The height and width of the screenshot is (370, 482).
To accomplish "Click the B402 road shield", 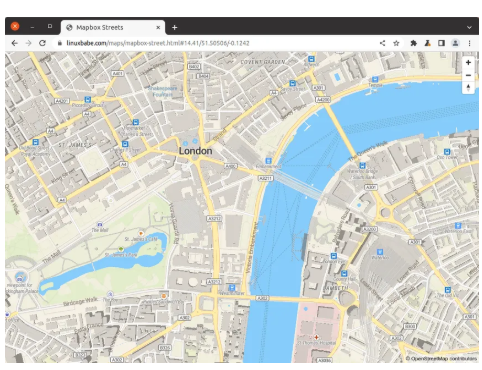I will [194, 66].
